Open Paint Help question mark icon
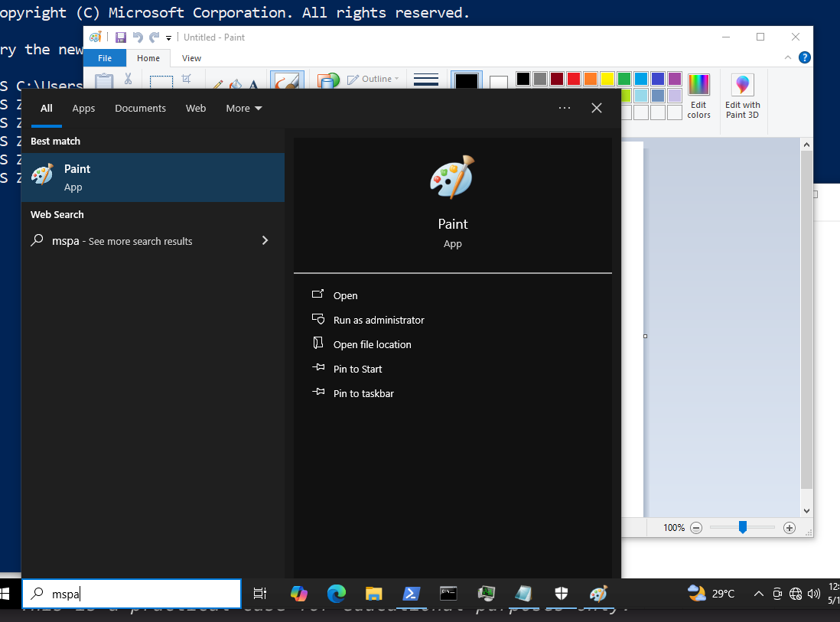Image resolution: width=840 pixels, height=622 pixels. (804, 57)
